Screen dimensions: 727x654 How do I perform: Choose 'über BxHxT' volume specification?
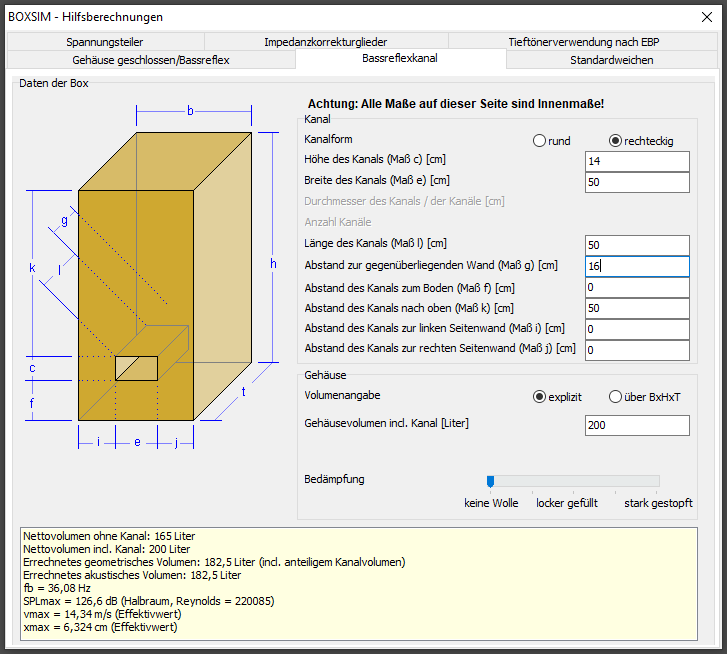tap(615, 397)
